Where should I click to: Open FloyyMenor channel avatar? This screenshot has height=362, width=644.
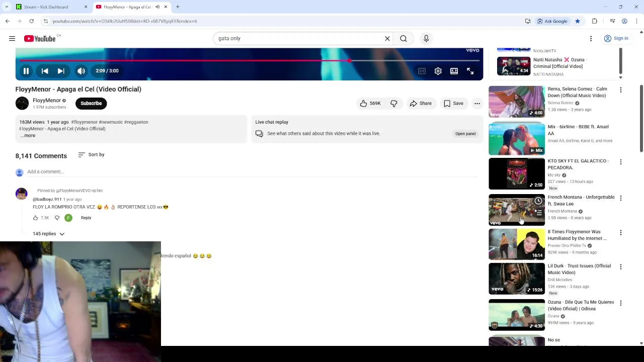(22, 103)
